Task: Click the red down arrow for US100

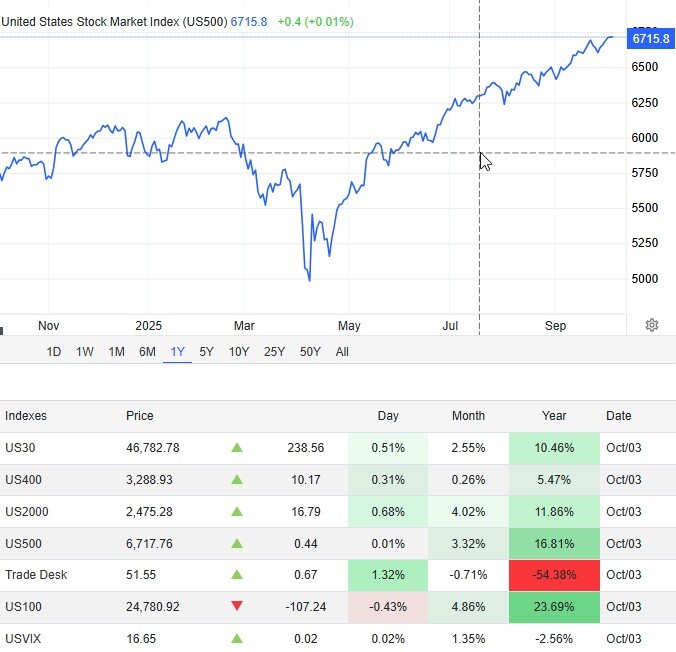Action: pyautogui.click(x=237, y=606)
